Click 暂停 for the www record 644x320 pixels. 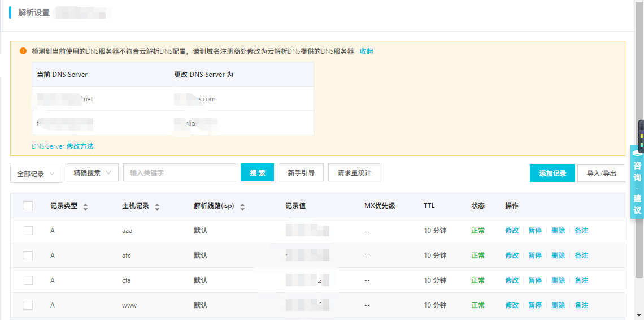pyautogui.click(x=535, y=305)
